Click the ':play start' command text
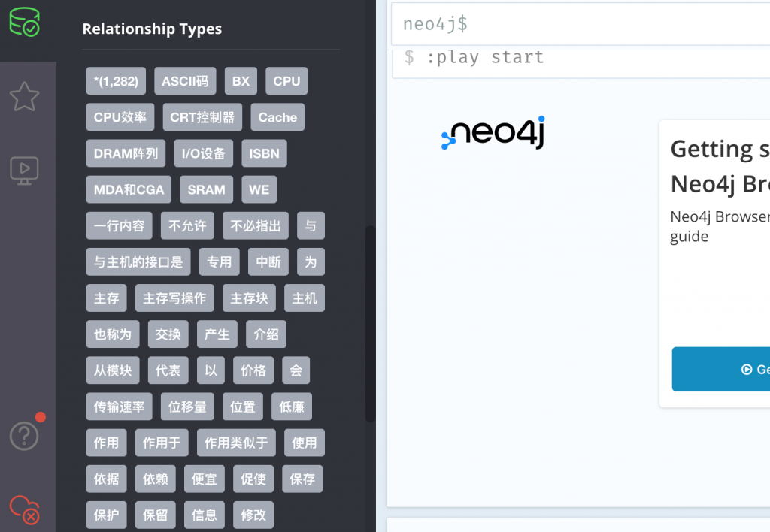 pos(485,57)
